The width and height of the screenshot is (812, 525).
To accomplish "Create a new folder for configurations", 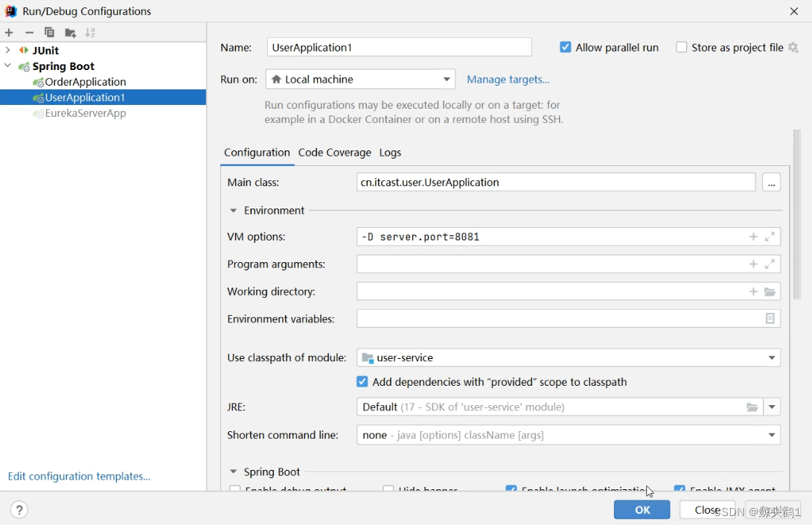I will (x=69, y=32).
